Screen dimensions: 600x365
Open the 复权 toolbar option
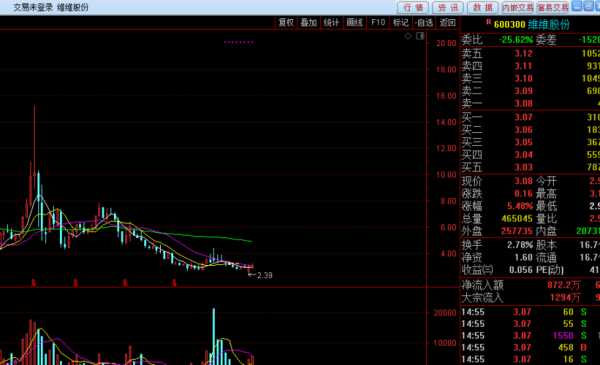click(286, 23)
